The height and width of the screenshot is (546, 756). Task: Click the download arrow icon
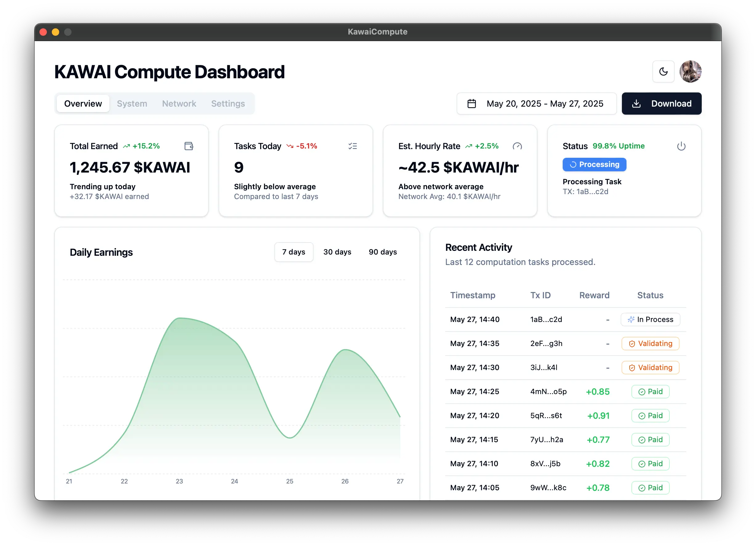(636, 104)
